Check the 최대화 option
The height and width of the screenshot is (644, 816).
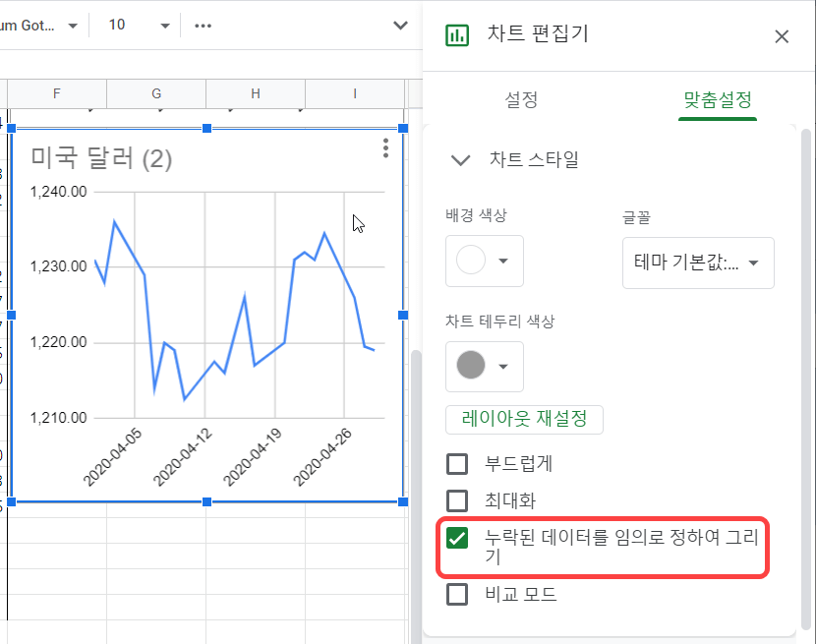(457, 500)
